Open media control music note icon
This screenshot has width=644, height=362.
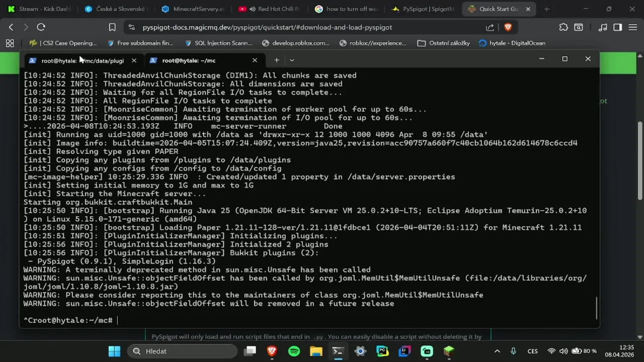point(603,27)
